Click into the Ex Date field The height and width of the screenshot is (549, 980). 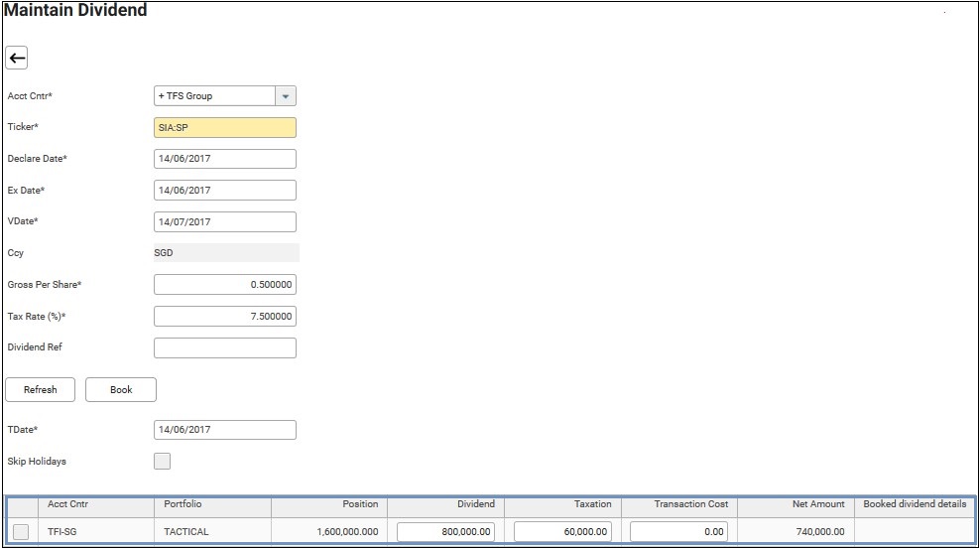click(x=225, y=191)
